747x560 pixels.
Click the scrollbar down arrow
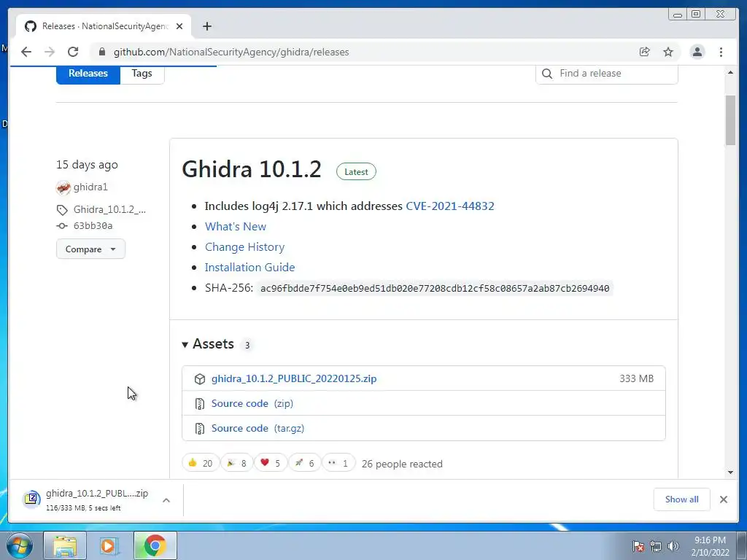[731, 472]
